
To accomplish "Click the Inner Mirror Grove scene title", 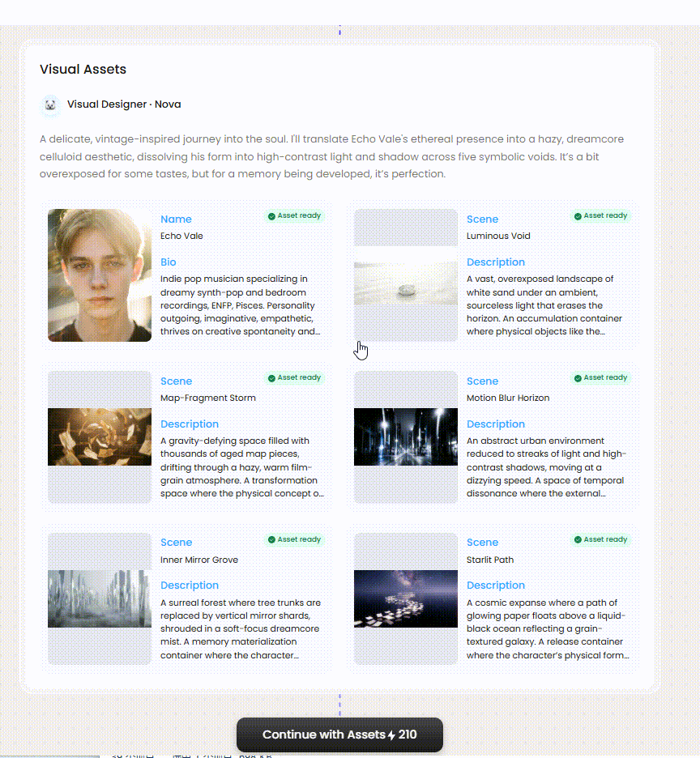I will (x=199, y=560).
